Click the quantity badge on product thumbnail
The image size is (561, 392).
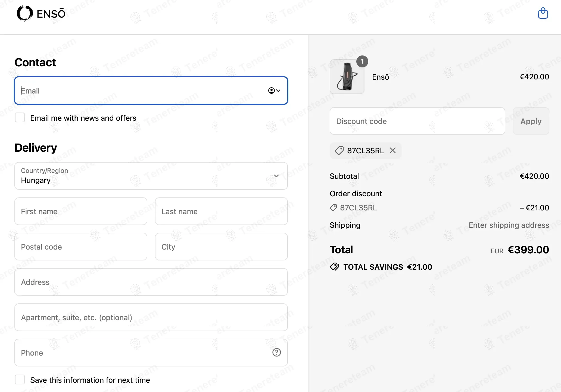coord(362,61)
